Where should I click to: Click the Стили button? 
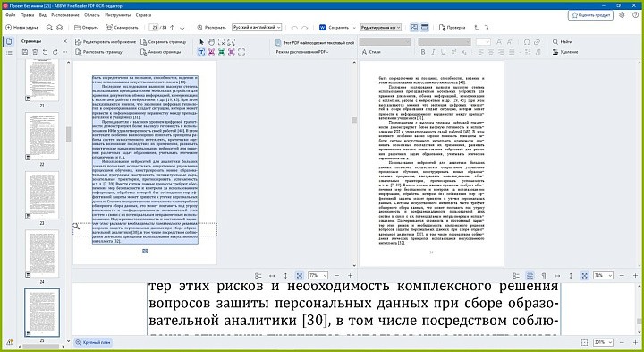[x=371, y=52]
